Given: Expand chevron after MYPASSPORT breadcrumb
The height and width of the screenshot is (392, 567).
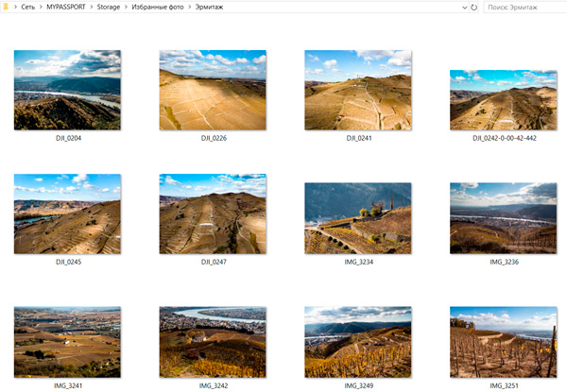Looking at the screenshot, I should (91, 8).
